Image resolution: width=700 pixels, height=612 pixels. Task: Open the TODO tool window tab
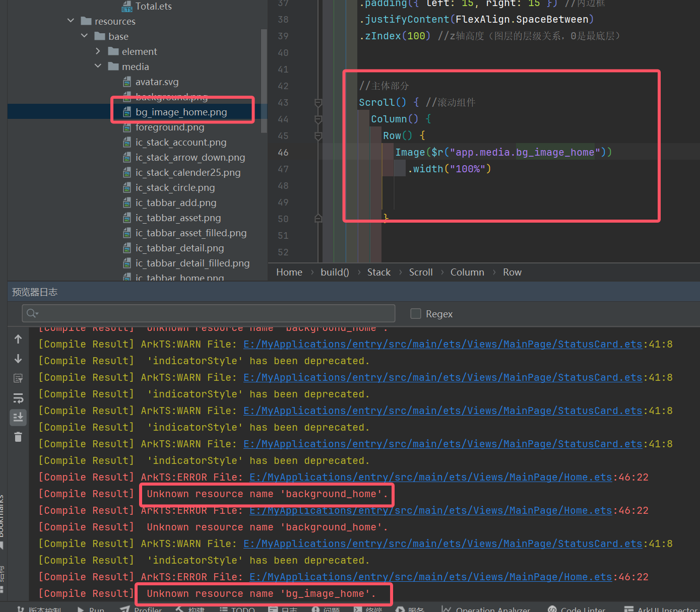(237, 609)
